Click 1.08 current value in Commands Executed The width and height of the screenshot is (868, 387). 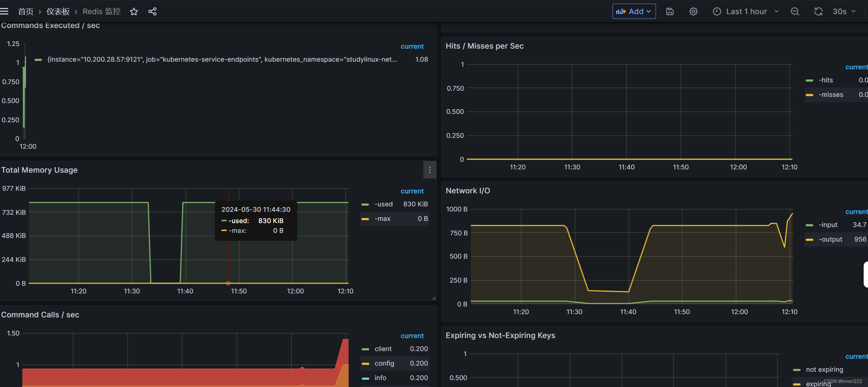click(421, 59)
